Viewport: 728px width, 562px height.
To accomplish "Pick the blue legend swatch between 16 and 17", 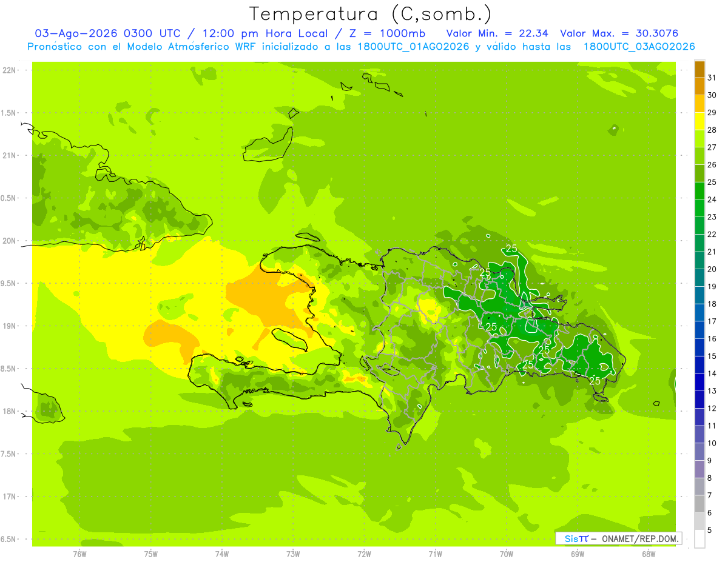I will coord(699,330).
